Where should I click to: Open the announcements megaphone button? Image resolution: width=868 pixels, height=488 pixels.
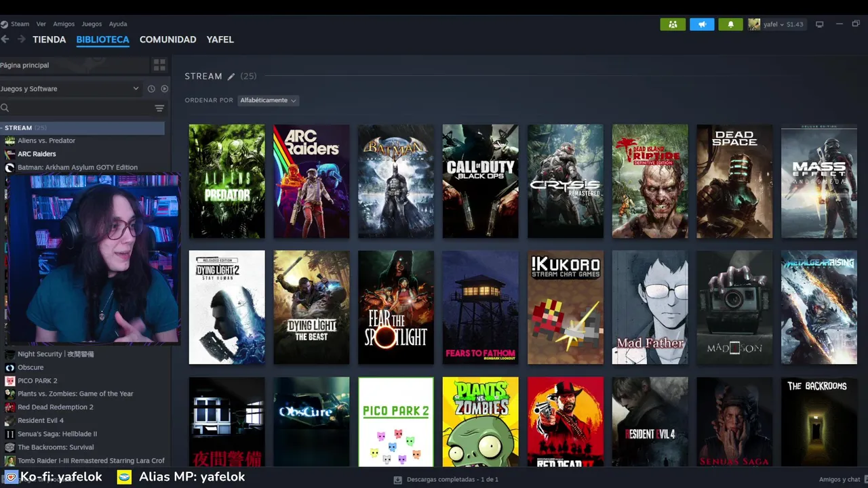tap(702, 24)
